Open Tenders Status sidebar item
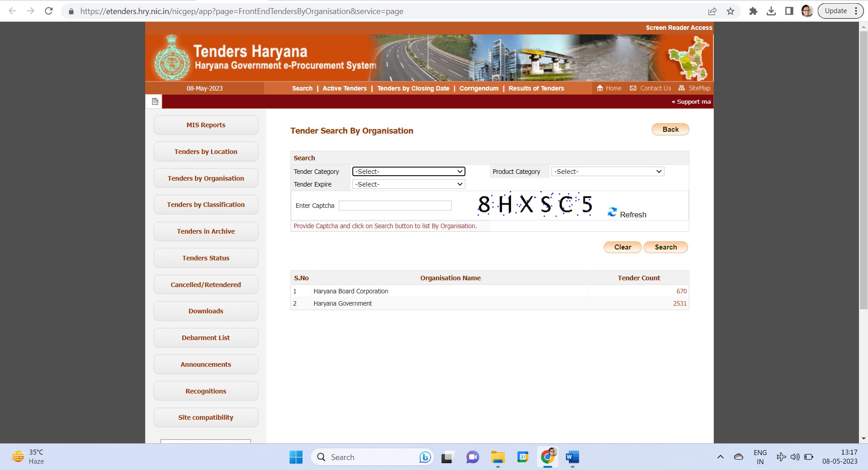Screen dimensions: 868x470 point(206,258)
